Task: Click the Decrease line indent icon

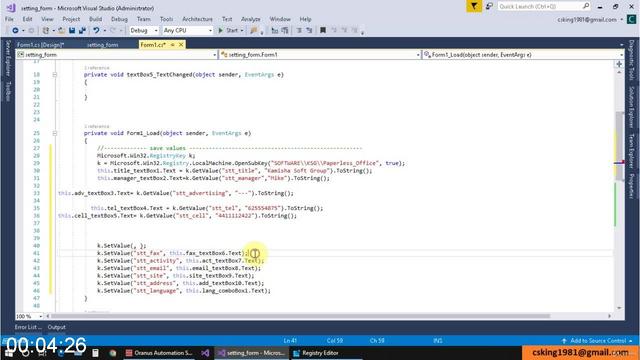Action: (x=299, y=31)
